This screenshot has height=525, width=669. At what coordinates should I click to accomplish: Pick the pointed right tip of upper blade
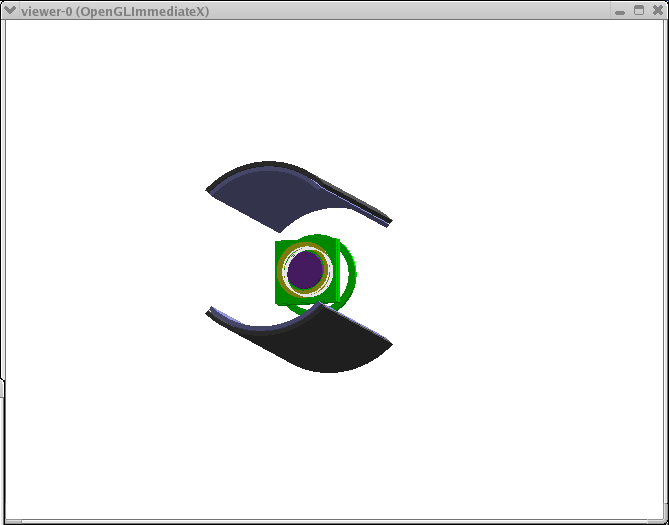(389, 222)
